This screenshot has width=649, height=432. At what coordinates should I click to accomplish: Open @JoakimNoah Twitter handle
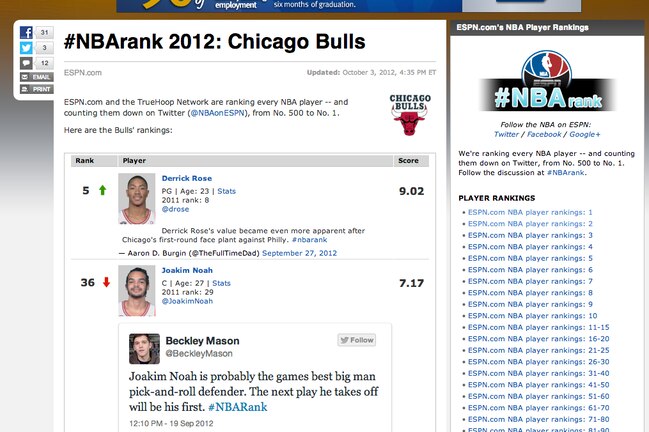point(187,301)
